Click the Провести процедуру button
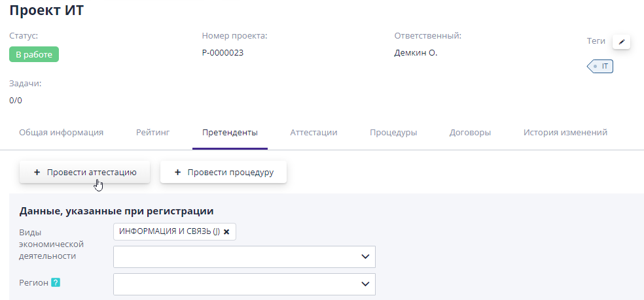Image resolution: width=644 pixels, height=300 pixels. (223, 173)
